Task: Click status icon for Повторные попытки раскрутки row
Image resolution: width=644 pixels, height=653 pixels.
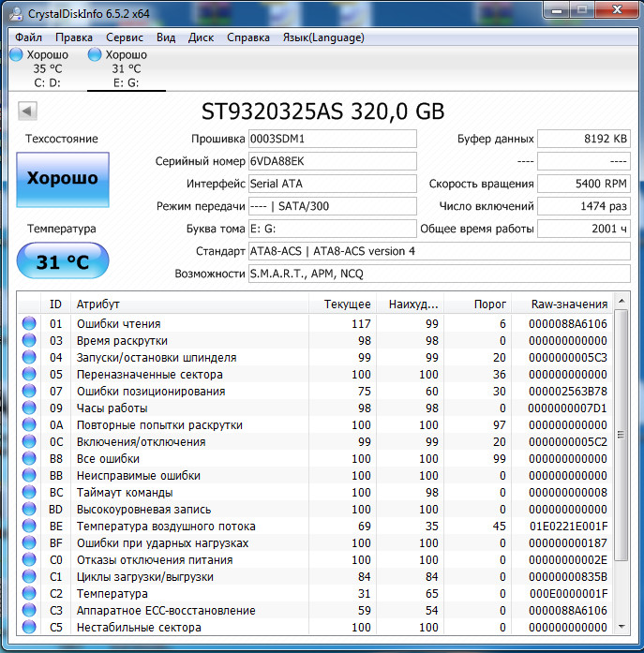Action: click(x=29, y=424)
